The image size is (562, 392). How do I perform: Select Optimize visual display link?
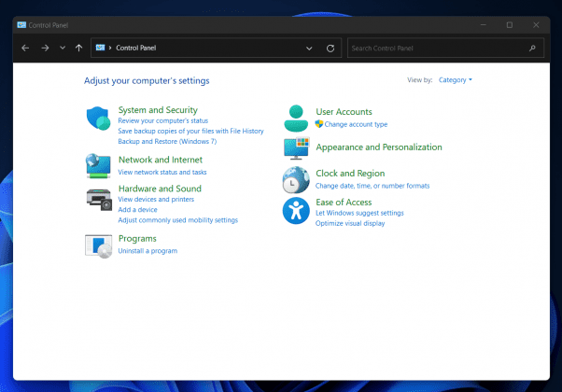[x=350, y=224]
